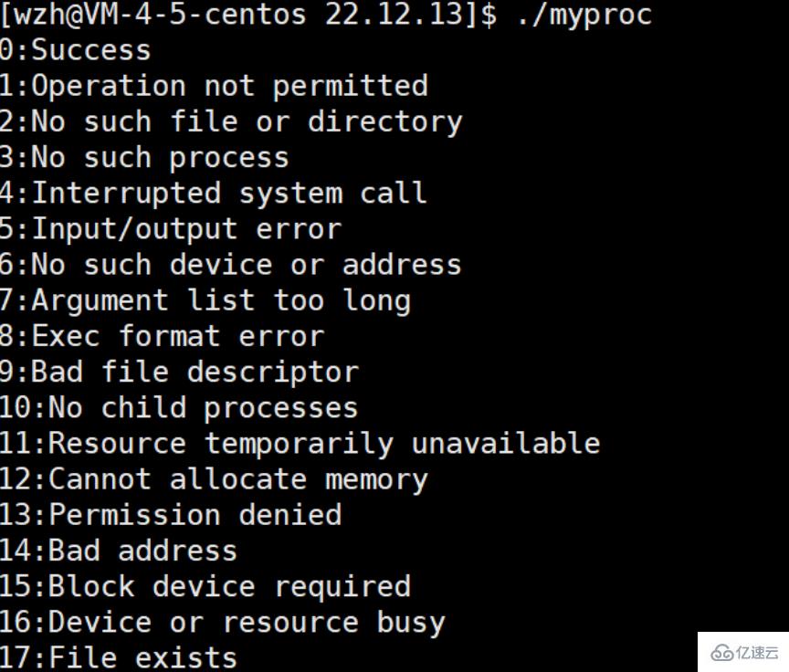Image resolution: width=789 pixels, height=672 pixels.
Task: Click the 亿速云 watermark text
Action: click(758, 652)
